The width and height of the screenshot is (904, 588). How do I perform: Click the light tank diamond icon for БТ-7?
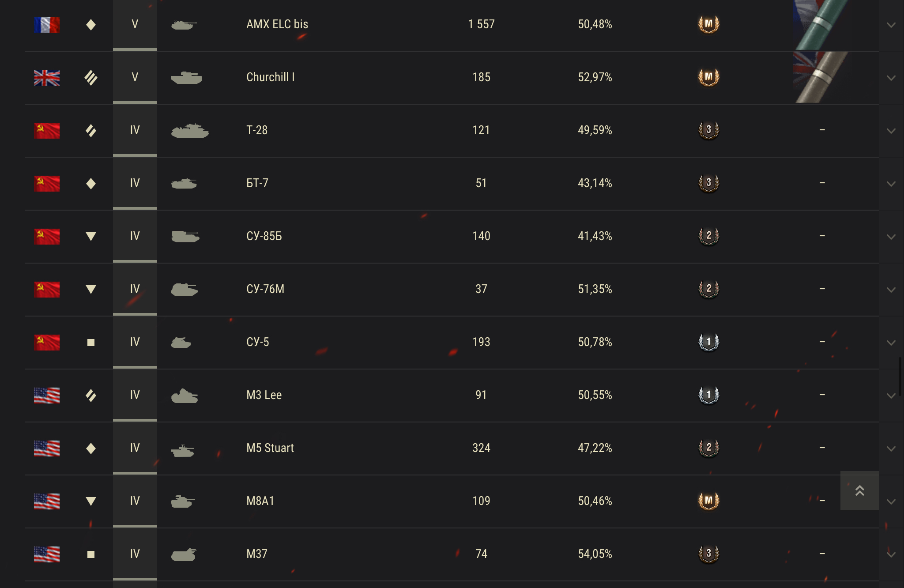point(91,183)
